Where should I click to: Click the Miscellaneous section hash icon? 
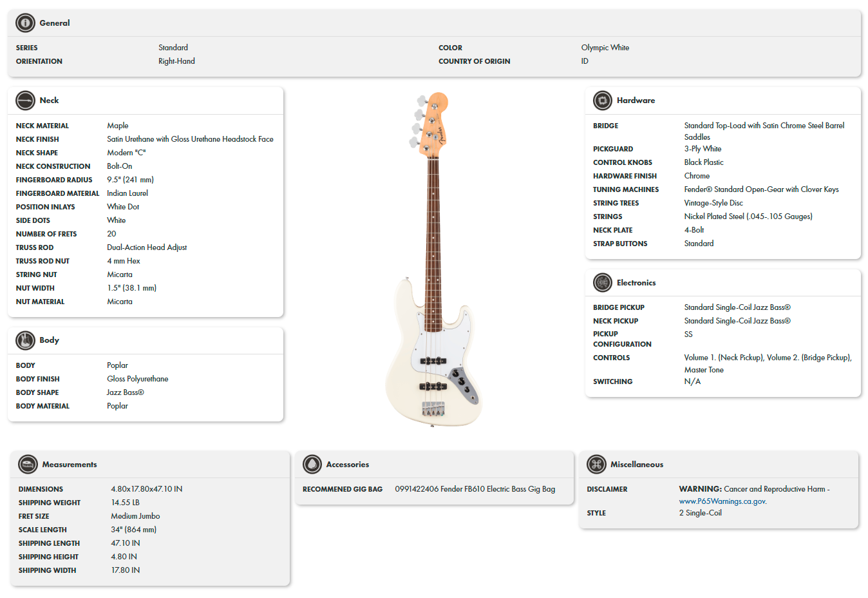click(x=596, y=464)
